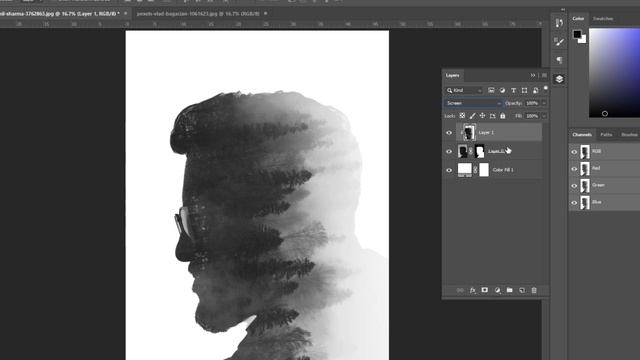
Task: Hide the Color Fill 1 layer
Action: 449,170
